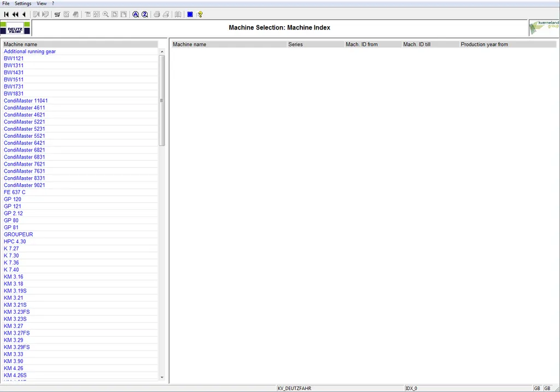Click IDX_0 status bar entry
This screenshot has width=560, height=392.
click(469, 388)
